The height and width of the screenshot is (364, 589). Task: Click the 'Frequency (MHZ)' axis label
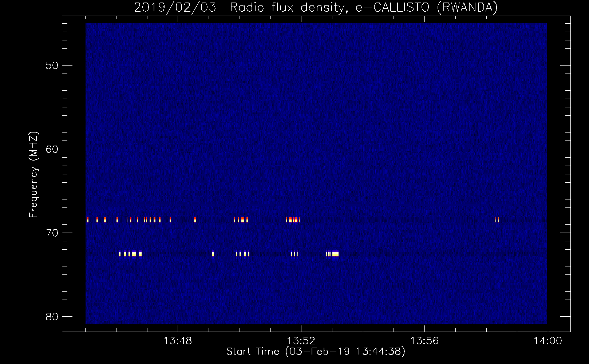(x=33, y=175)
